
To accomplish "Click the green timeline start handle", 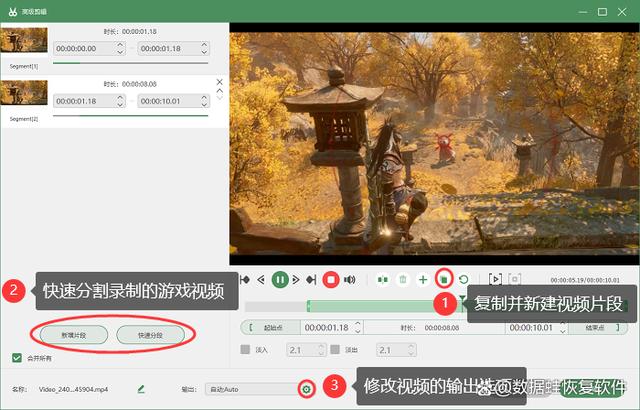I will (309, 306).
